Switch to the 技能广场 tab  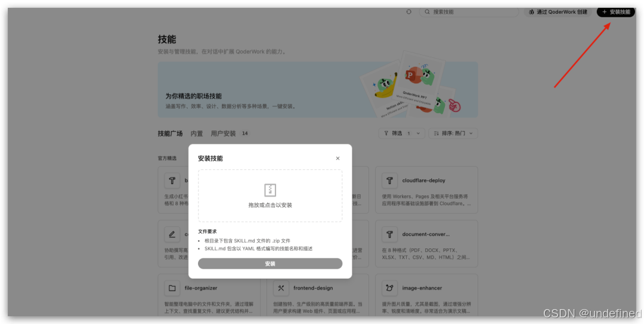170,133
